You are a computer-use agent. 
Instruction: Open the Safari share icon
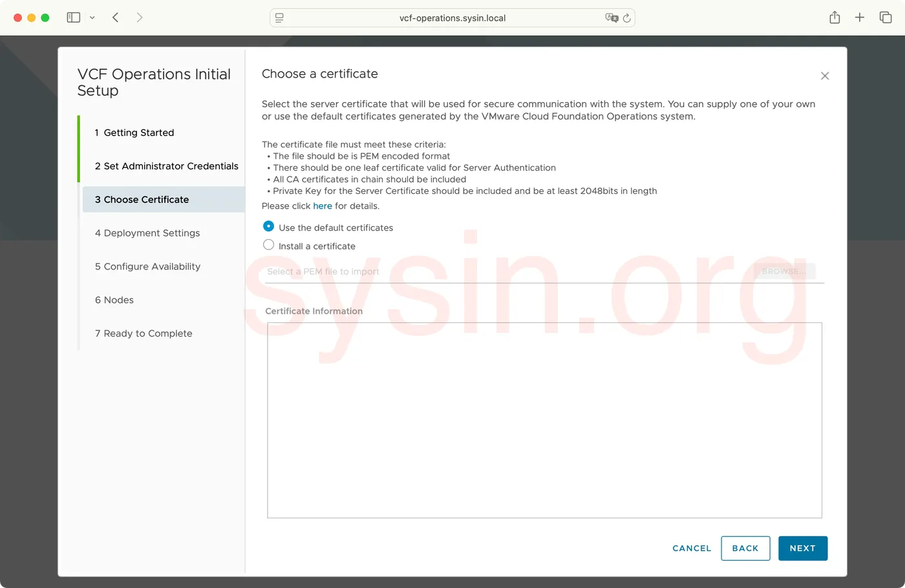[835, 17]
